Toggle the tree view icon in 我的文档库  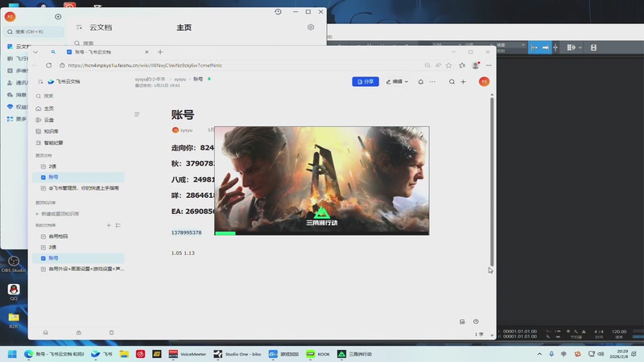coord(118,225)
